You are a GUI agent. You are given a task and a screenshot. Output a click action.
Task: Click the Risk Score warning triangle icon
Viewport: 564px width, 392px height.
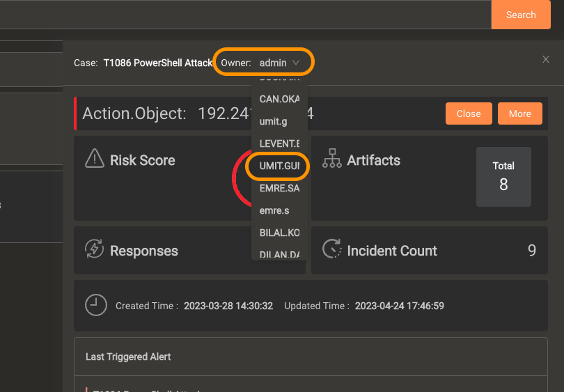click(x=94, y=158)
